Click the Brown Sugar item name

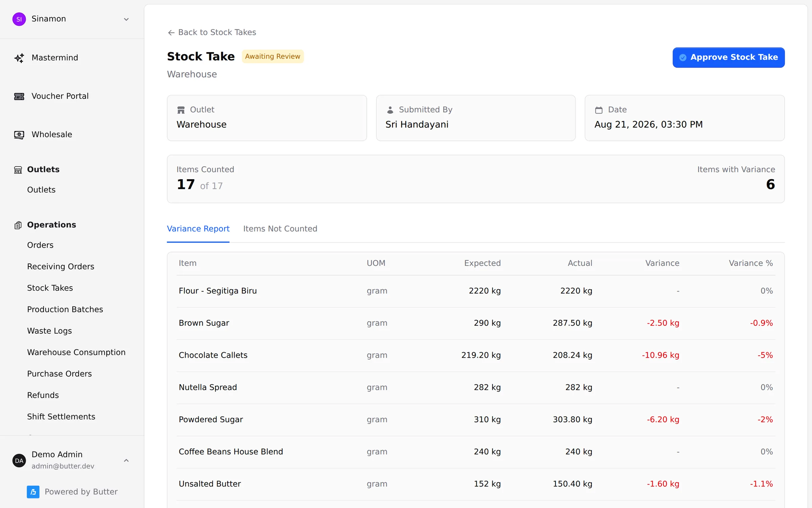click(x=204, y=323)
